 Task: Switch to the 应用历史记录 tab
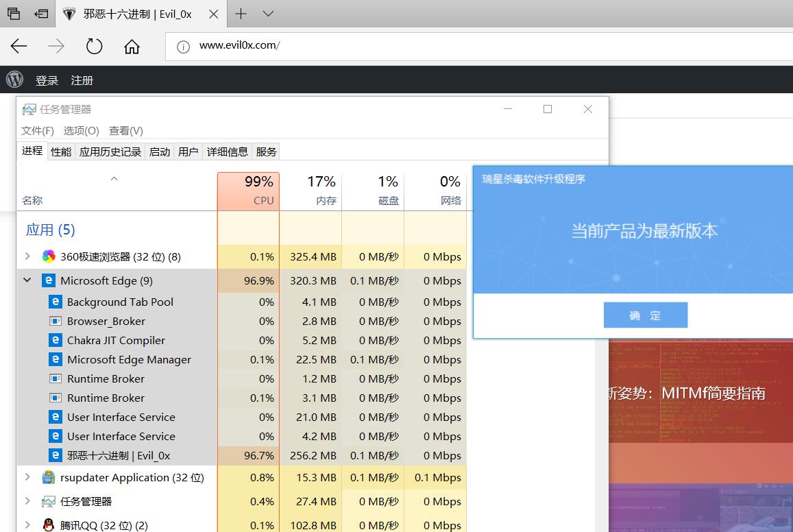(110, 152)
